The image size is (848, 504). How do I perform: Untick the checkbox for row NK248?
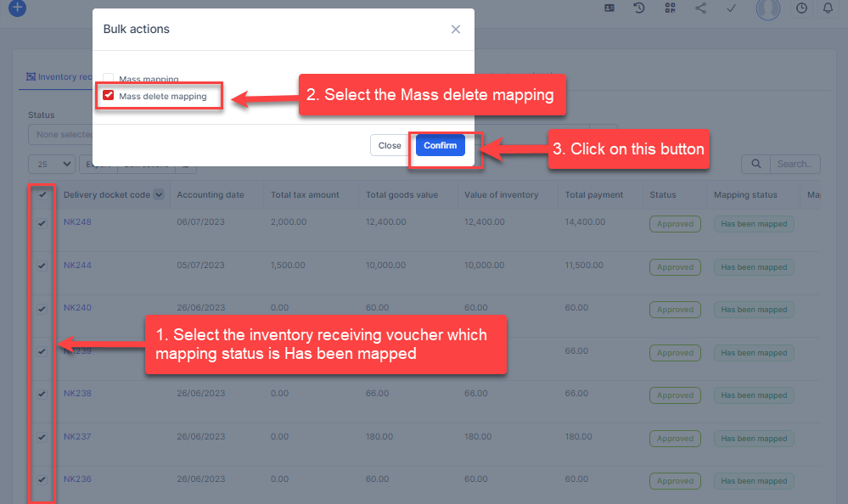tap(42, 223)
